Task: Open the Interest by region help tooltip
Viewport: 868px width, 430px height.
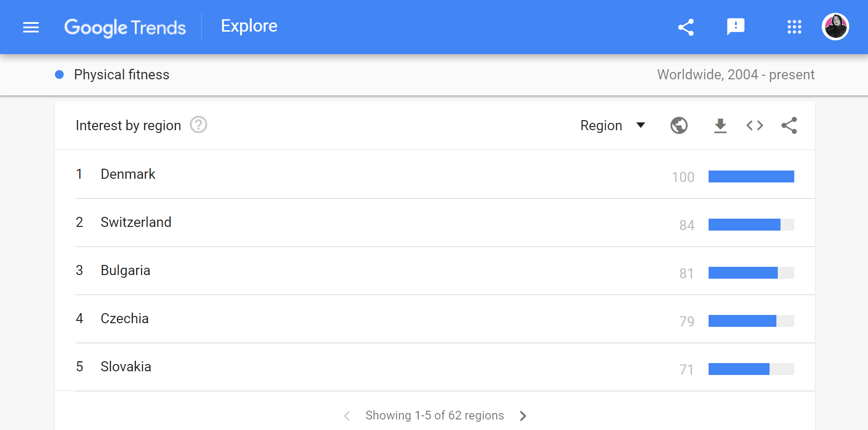Action: click(x=198, y=124)
